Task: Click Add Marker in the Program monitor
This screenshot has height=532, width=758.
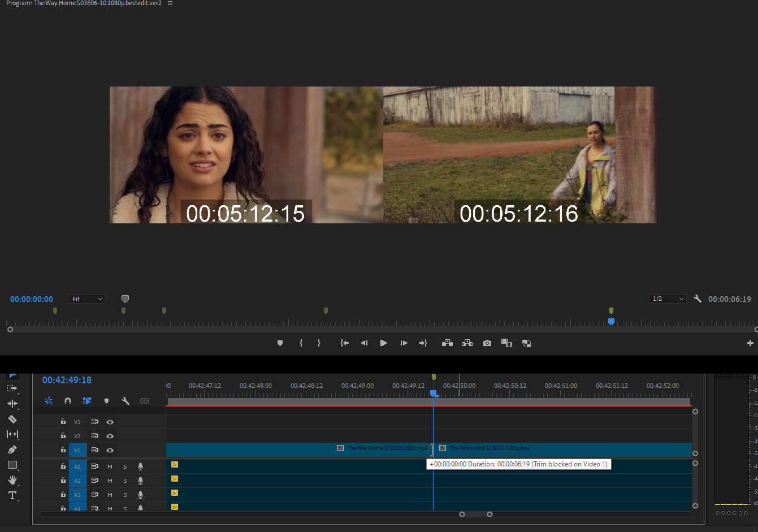Action: click(x=280, y=343)
